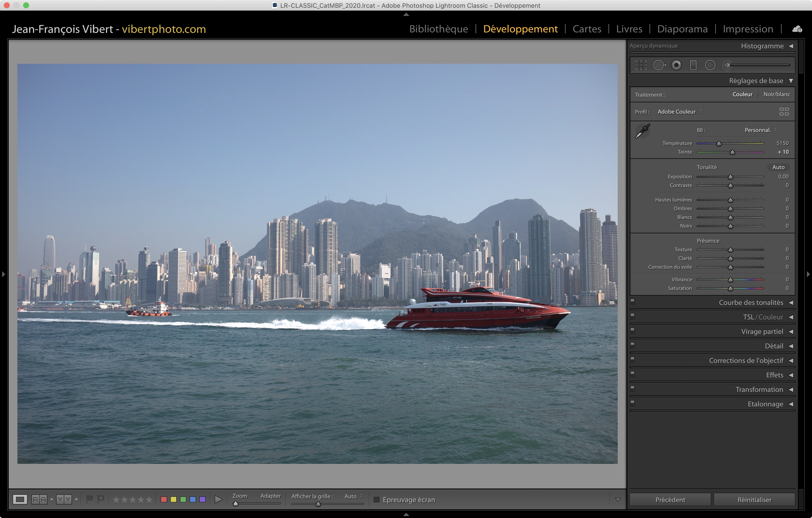Select the Spot removal tool
This screenshot has width=812, height=518.
659,65
